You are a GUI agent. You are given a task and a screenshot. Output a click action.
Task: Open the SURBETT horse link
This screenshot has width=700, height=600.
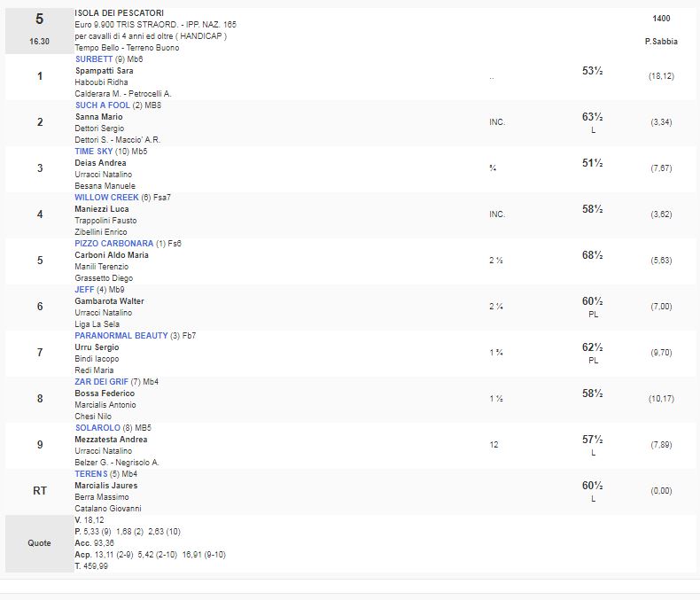[x=94, y=58]
